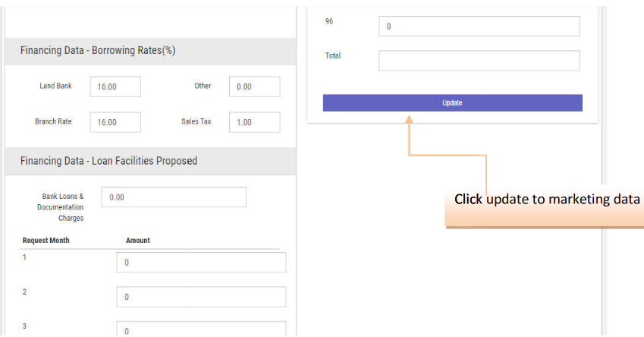Select the Other borrowing rate field
644x337 pixels.
pyautogui.click(x=254, y=87)
